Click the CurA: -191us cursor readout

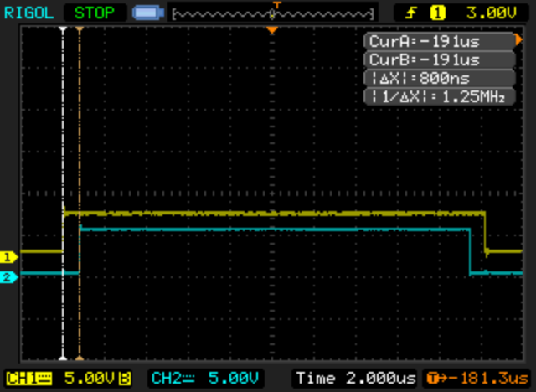click(439, 41)
